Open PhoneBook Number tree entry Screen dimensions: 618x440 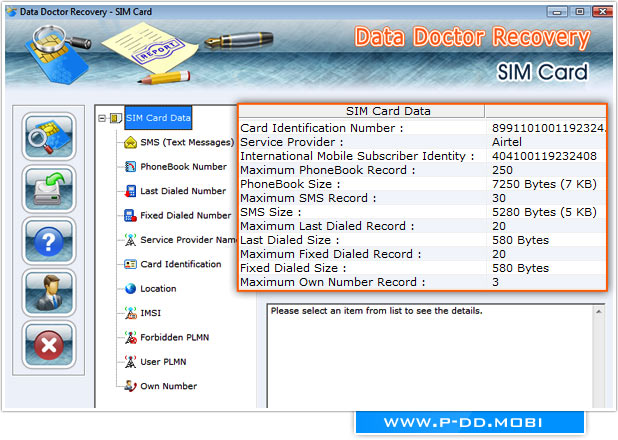pos(183,166)
